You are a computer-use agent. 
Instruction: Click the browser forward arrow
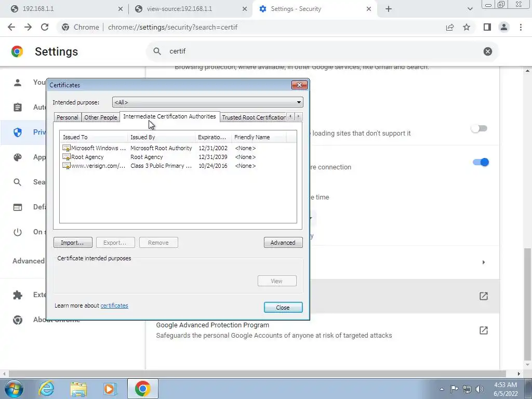point(28,27)
